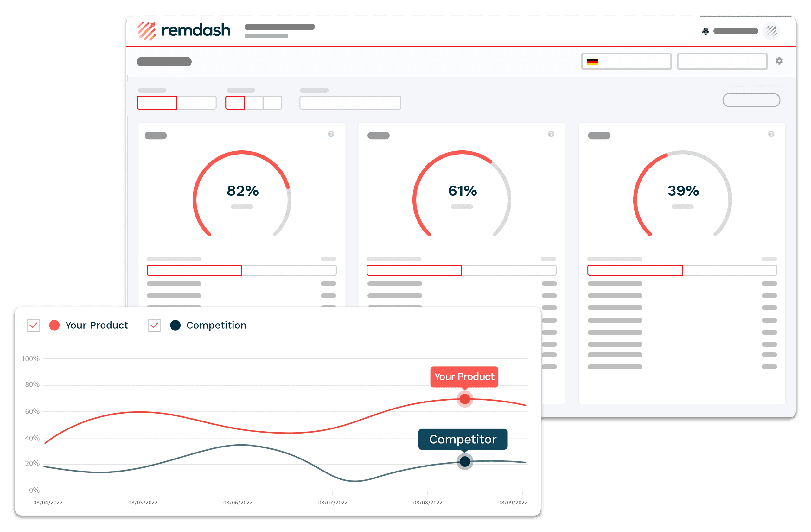811x532 pixels.
Task: Select red-outlined tab in 39% card
Action: point(635,270)
